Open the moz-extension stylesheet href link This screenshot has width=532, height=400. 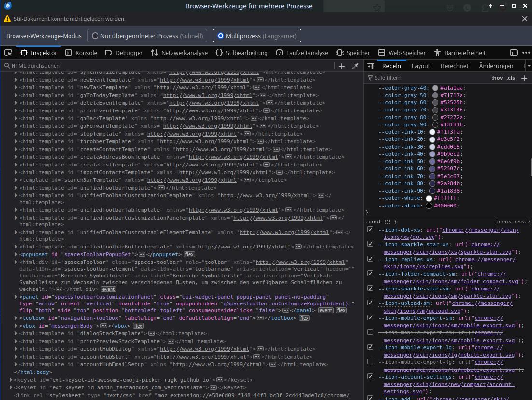253,395
